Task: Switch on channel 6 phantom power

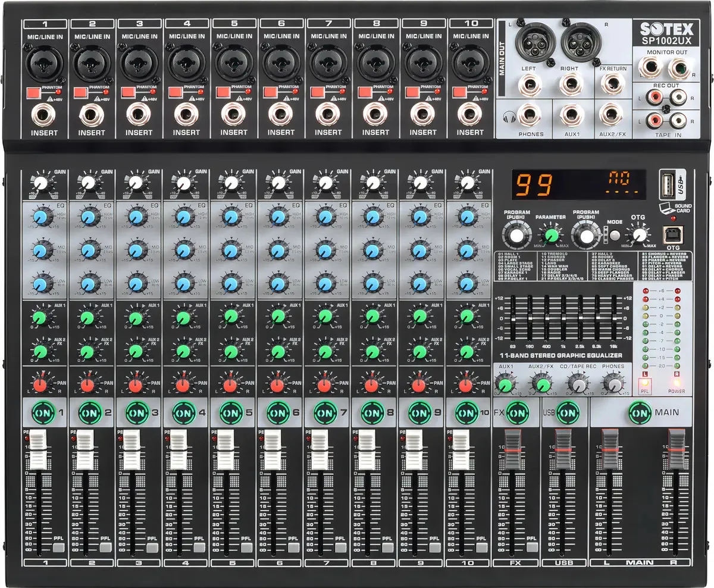Action: point(270,93)
